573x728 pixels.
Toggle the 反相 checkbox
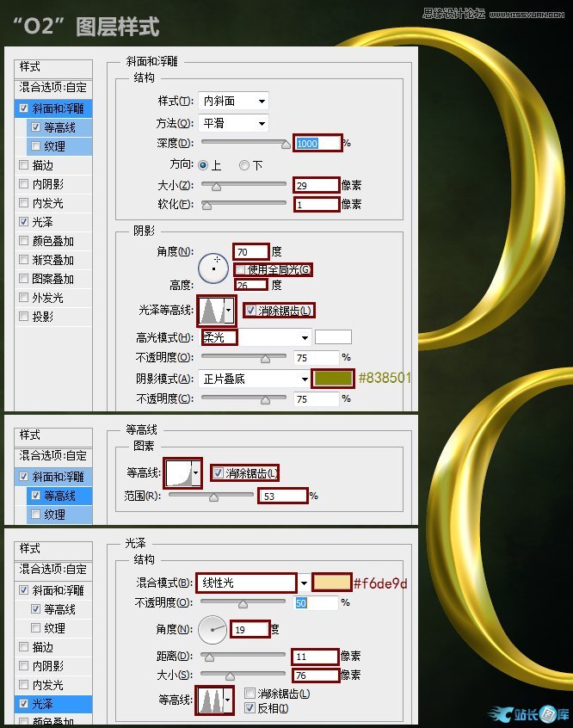(x=250, y=708)
